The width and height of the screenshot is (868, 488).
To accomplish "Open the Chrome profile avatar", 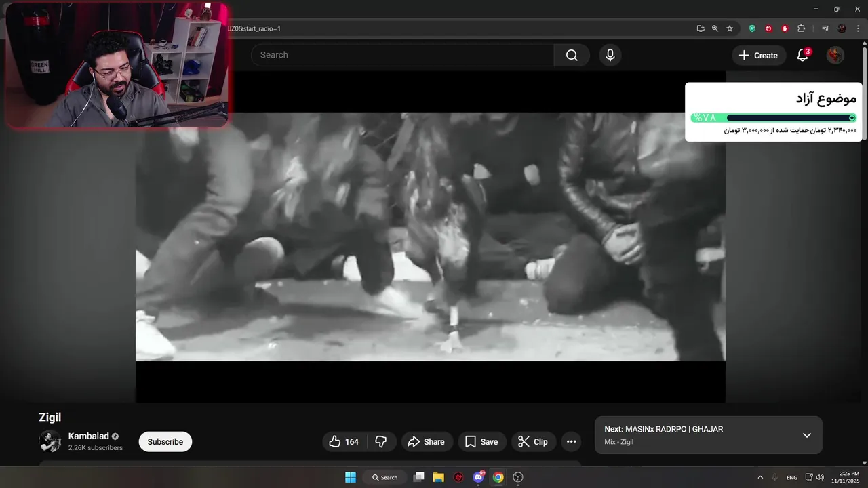I will (842, 28).
